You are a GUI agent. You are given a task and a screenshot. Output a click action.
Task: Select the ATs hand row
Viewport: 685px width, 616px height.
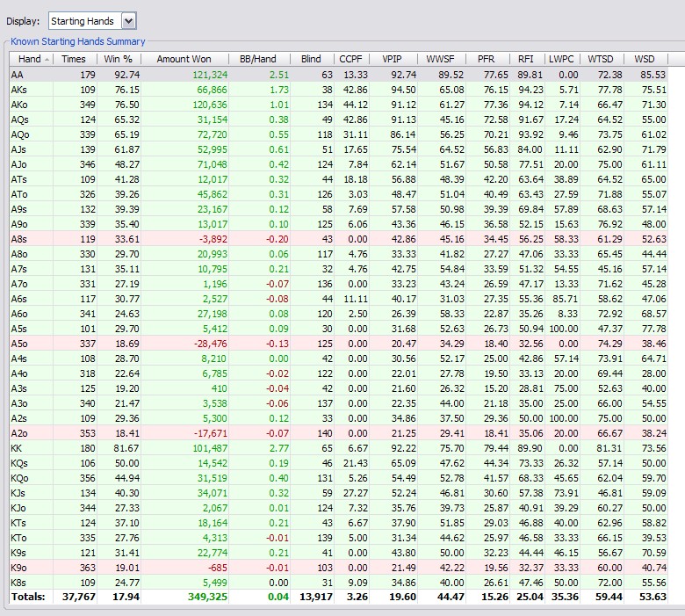[x=339, y=179]
